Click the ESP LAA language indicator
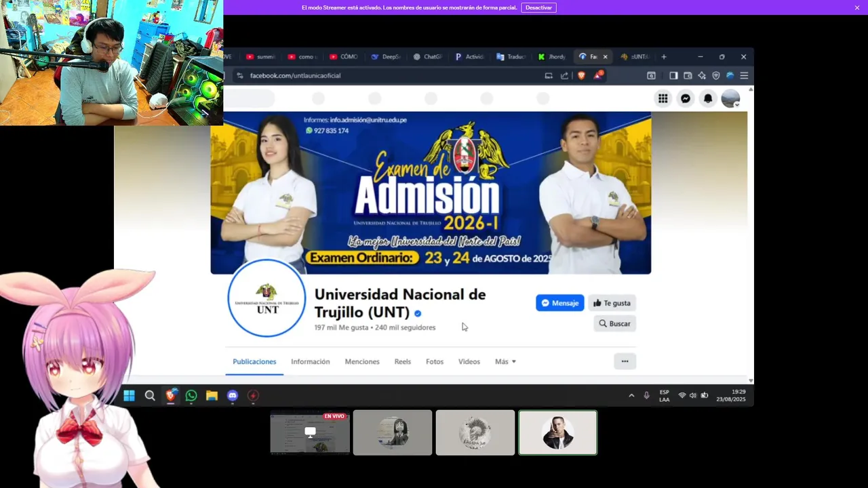Viewport: 868px width, 488px height. (665, 396)
